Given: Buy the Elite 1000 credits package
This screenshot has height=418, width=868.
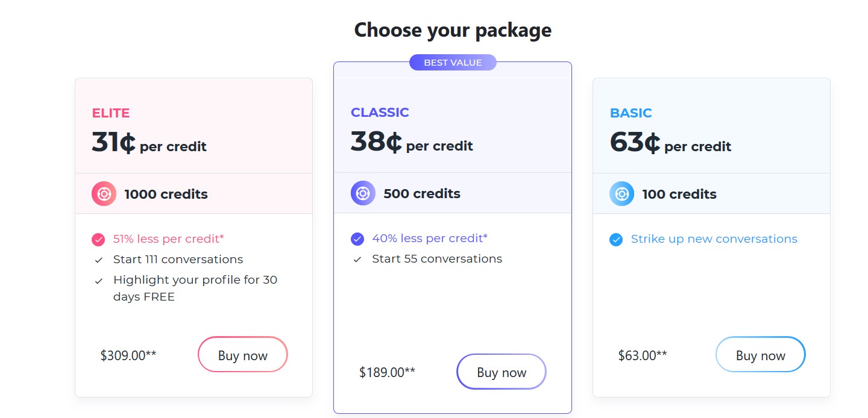Looking at the screenshot, I should point(242,355).
